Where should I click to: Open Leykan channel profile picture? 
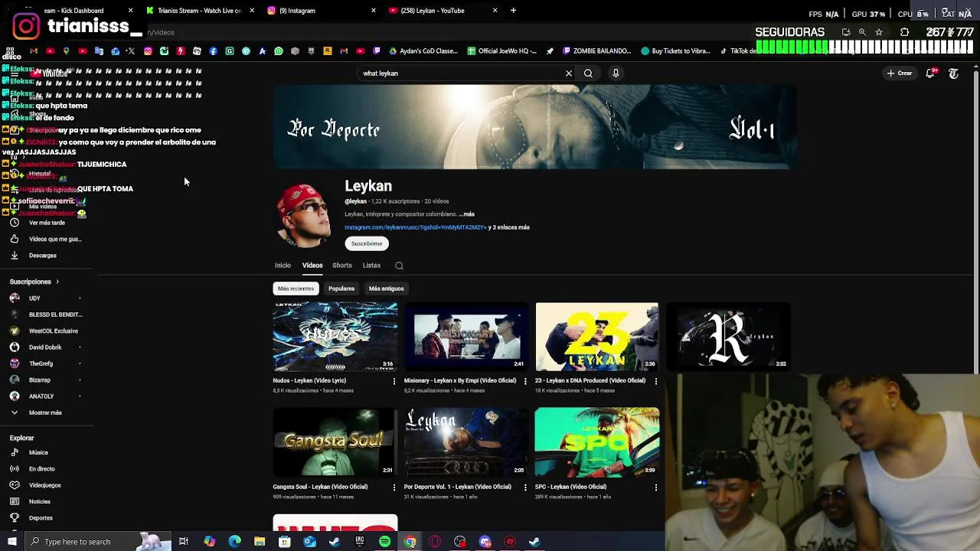tap(303, 216)
